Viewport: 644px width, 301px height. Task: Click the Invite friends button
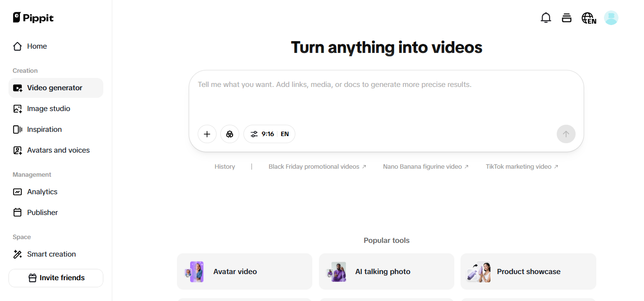[x=56, y=278]
